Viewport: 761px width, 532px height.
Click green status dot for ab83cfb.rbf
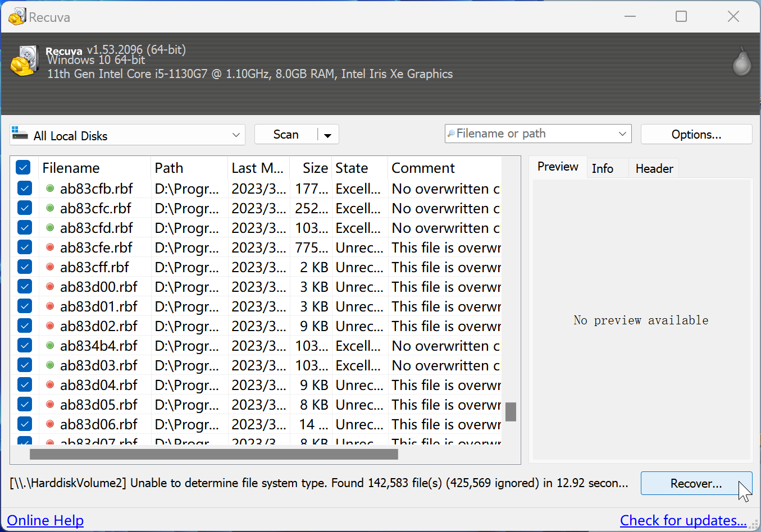pyautogui.click(x=50, y=189)
